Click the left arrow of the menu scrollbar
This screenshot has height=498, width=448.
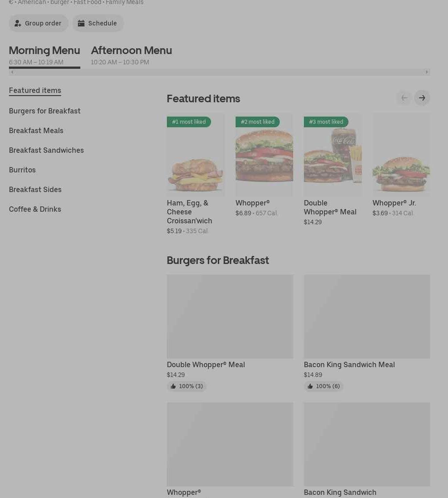(x=12, y=72)
